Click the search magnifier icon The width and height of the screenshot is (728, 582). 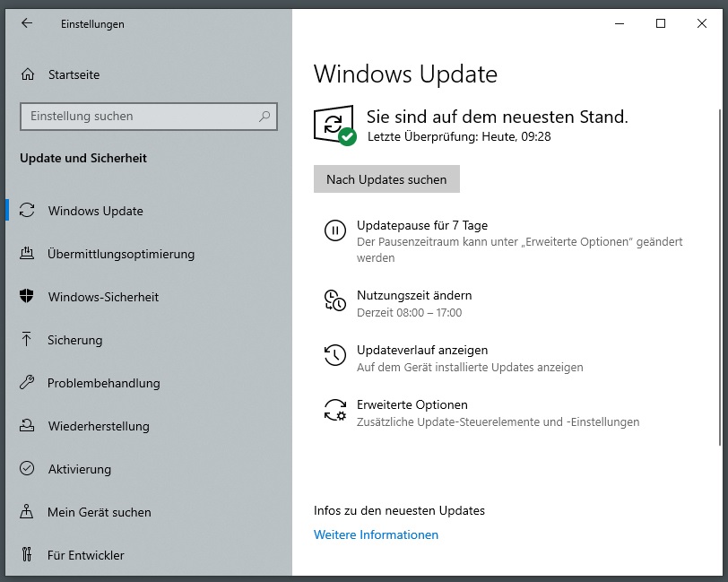click(264, 116)
